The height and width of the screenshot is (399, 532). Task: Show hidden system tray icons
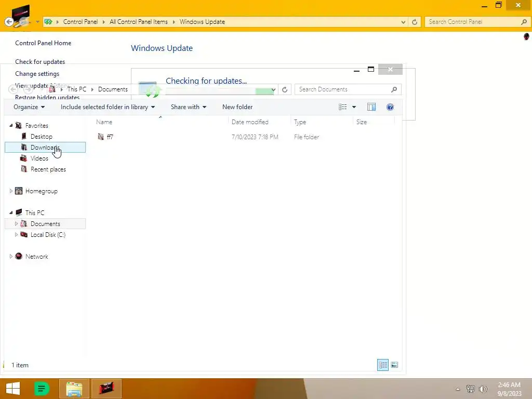pyautogui.click(x=458, y=389)
